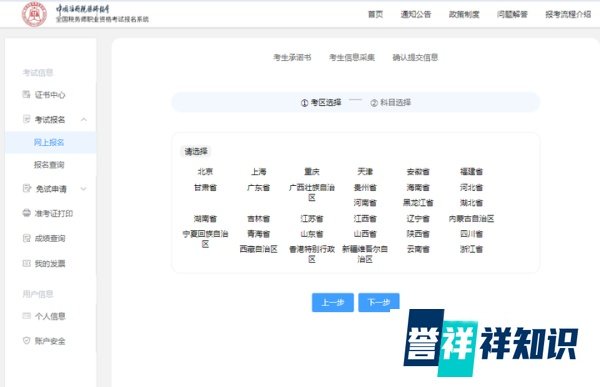This screenshot has height=387, width=600.
Task: Choose 陕西省 as exam region
Action: [418, 234]
